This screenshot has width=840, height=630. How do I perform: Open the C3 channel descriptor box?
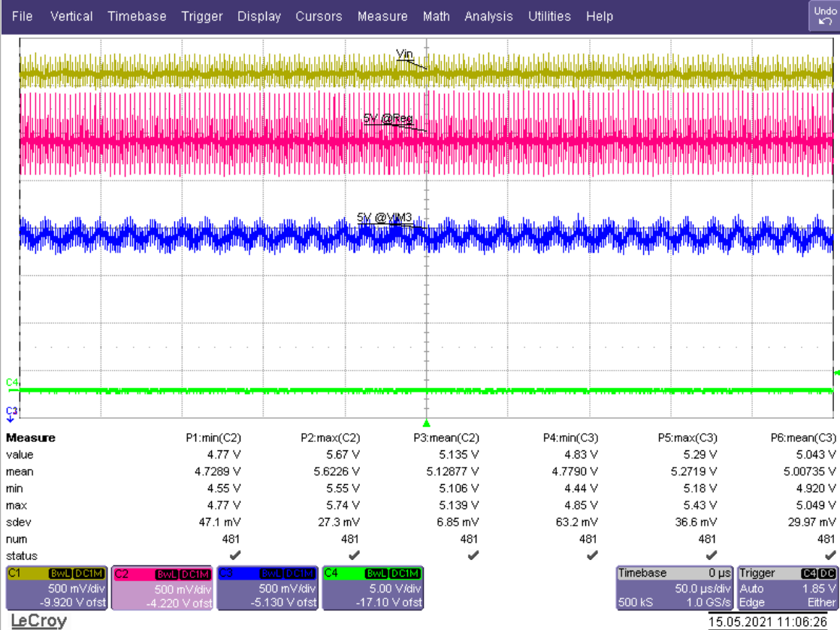click(x=268, y=588)
